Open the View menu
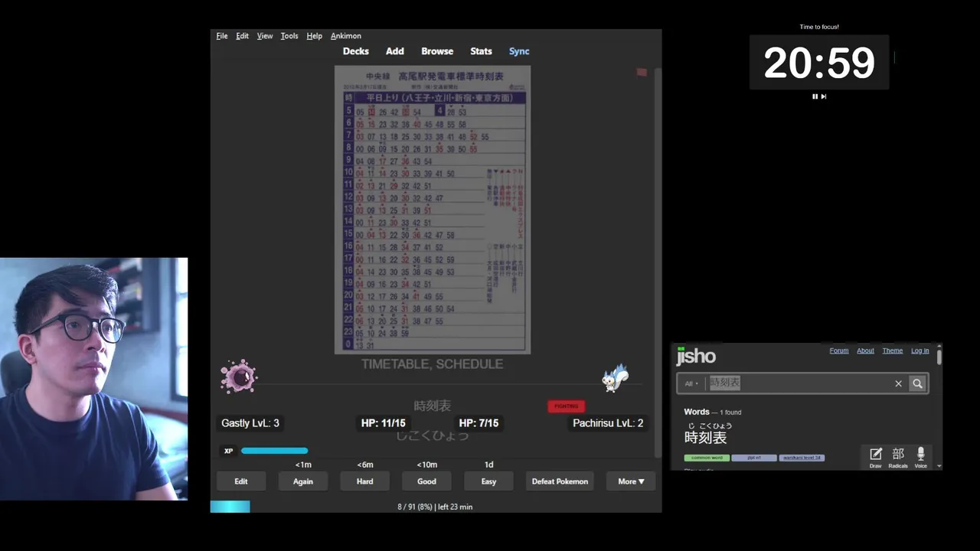980x551 pixels. [x=265, y=36]
